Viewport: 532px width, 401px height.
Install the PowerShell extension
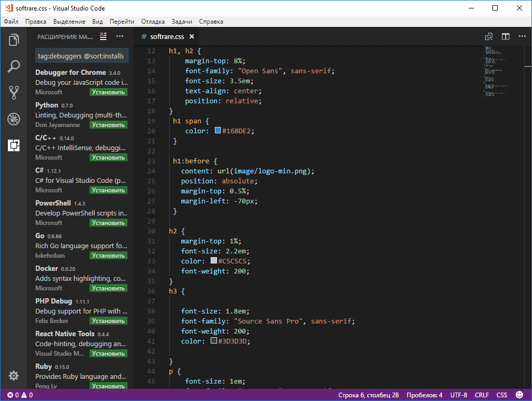[x=109, y=222]
